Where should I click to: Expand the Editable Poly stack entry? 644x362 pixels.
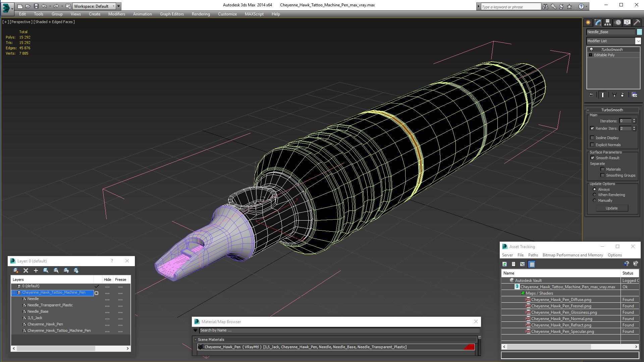(x=590, y=55)
